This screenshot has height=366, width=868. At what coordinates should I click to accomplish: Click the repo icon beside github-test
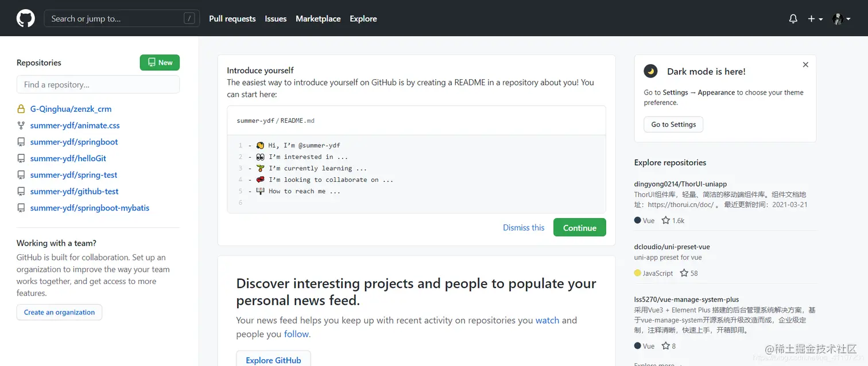click(x=21, y=192)
